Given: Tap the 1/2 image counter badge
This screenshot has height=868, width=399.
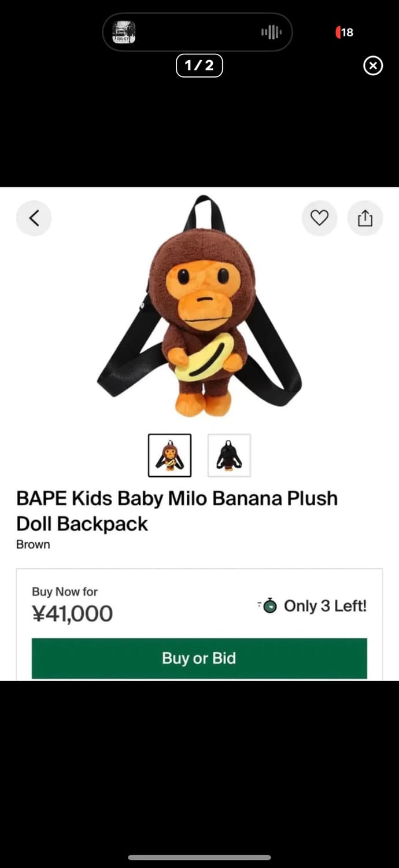Looking at the screenshot, I should click(199, 66).
